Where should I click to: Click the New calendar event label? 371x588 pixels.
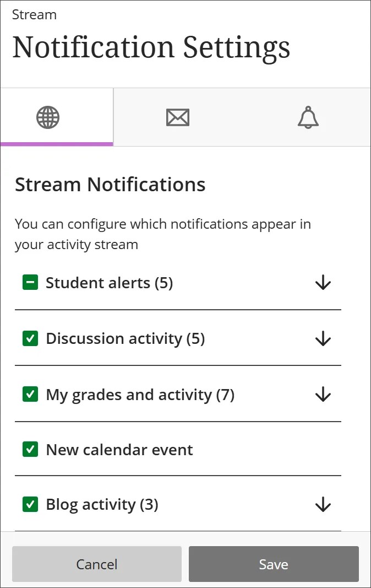tap(119, 449)
